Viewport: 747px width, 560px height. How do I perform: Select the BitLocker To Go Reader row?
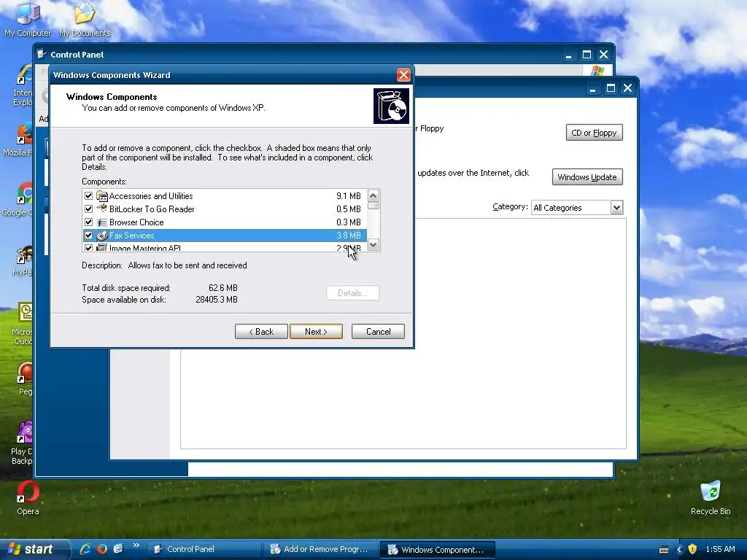tap(225, 209)
